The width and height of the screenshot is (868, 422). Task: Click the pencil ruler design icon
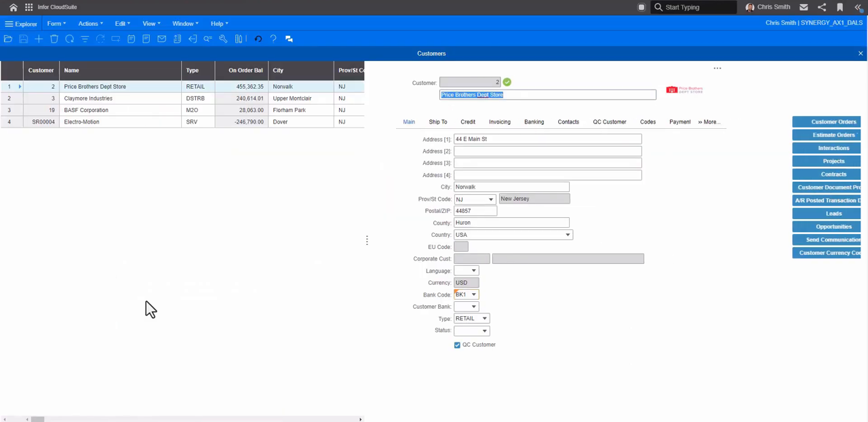coord(239,39)
